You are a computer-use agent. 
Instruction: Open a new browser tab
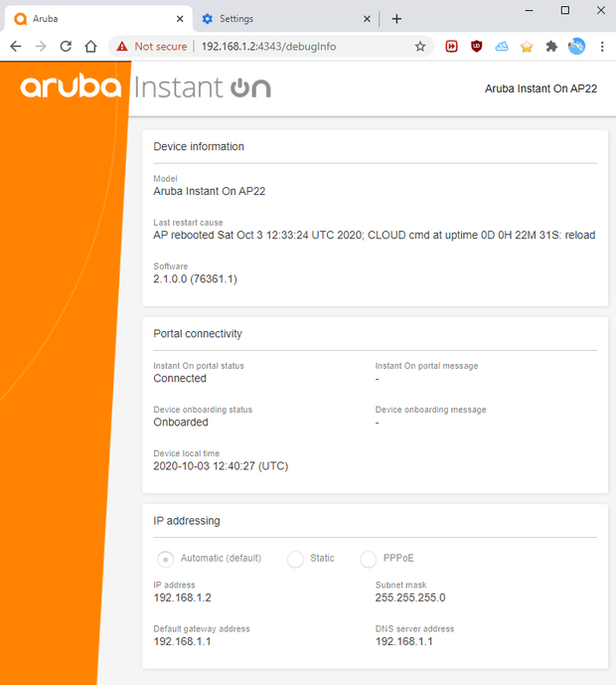(x=396, y=19)
